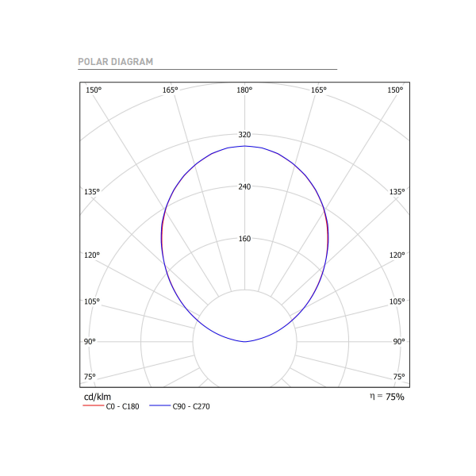Screen dimensions: 476x476
Task: Click the right 120° angle label
Action: 397,255
